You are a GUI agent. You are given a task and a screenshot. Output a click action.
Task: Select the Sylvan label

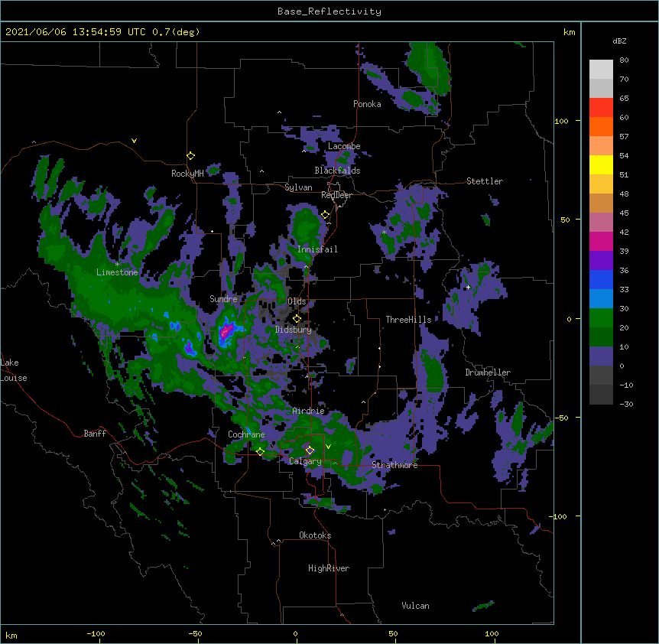coord(298,187)
